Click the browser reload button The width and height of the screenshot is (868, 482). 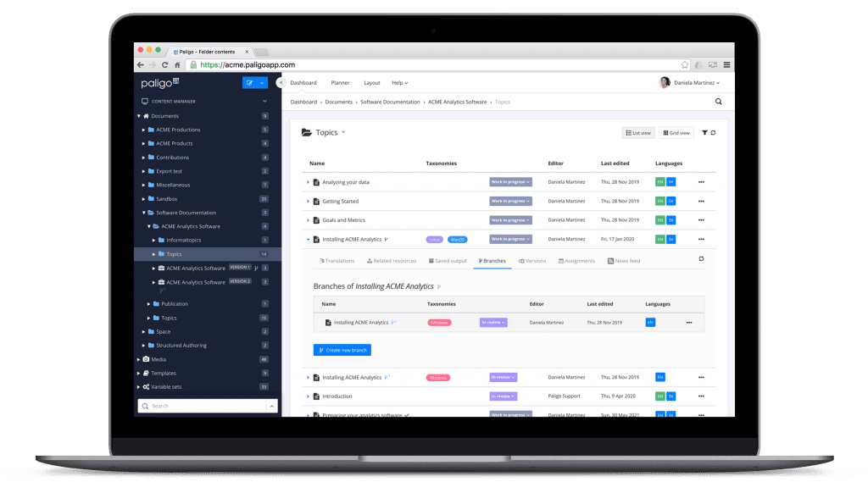165,64
